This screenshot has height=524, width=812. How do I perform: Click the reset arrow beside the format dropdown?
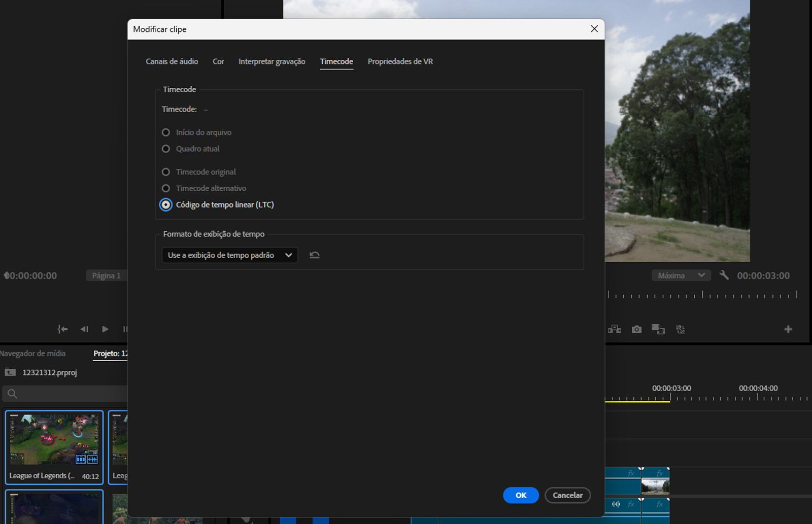point(314,255)
